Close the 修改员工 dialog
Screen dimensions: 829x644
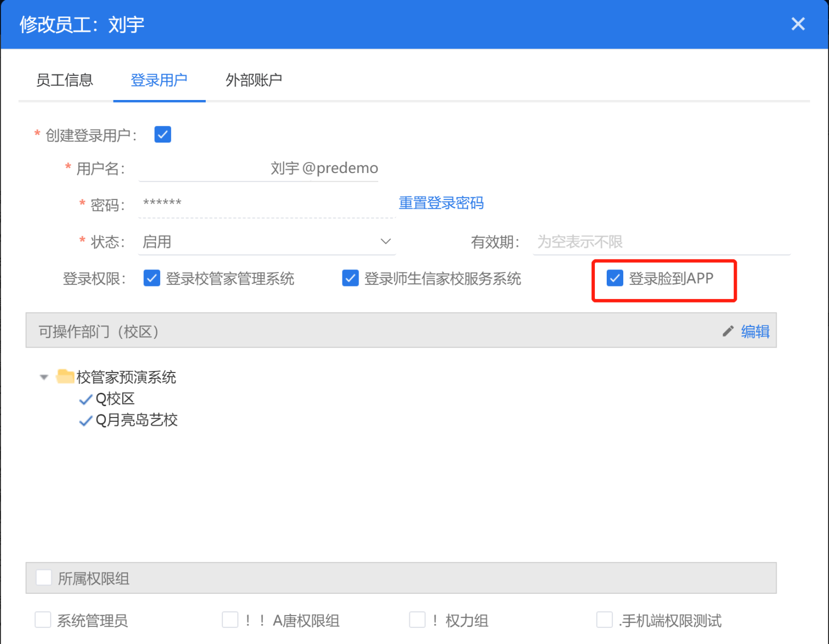click(x=798, y=24)
